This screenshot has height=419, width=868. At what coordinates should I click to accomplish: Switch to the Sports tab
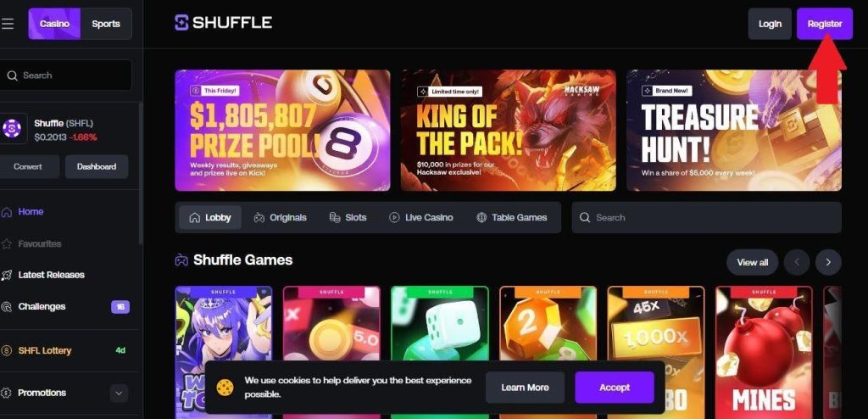[106, 24]
